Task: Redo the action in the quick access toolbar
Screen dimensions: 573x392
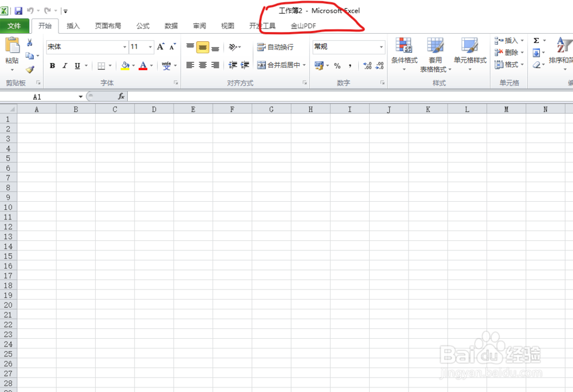Action: click(x=48, y=10)
